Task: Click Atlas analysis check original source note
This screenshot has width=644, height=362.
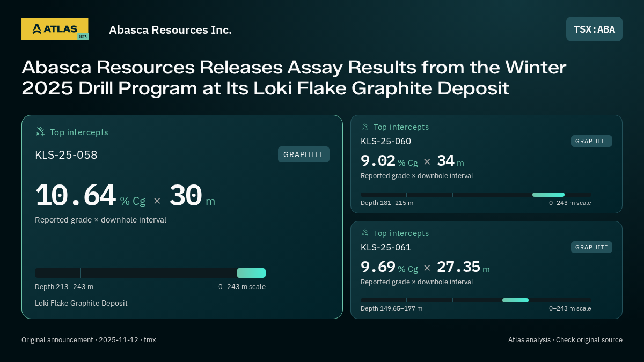Action: point(565,340)
